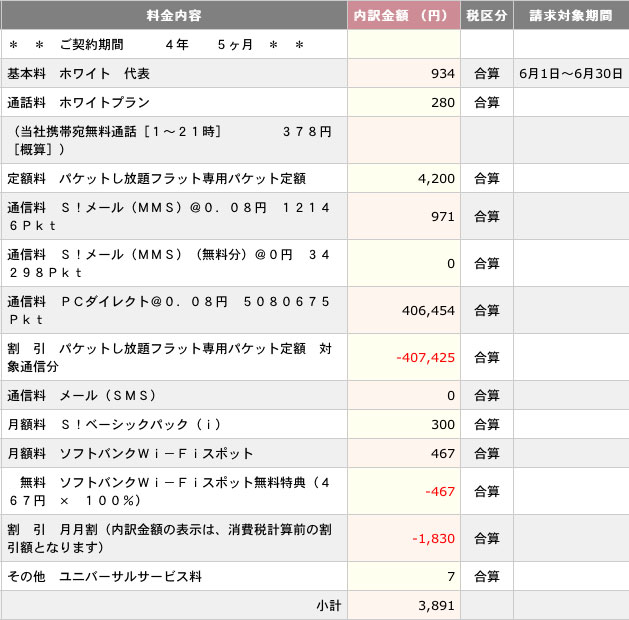Viewport: 629px width, 620px height.
Task: Click the 料金内容 column header
Action: pos(174,16)
